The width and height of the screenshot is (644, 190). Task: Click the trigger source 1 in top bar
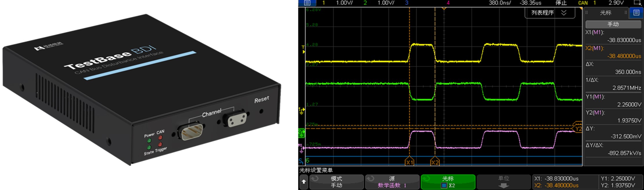(x=594, y=3)
